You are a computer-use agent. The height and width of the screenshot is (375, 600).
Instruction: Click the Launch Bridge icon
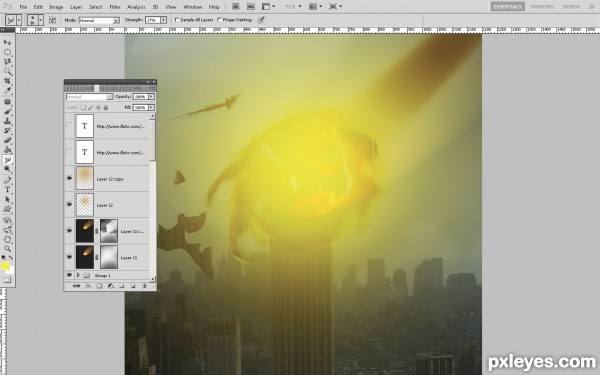pos(236,7)
